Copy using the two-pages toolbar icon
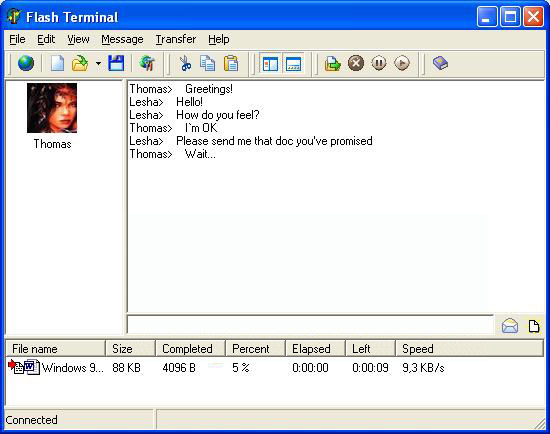Image resolution: width=550 pixels, height=434 pixels. point(208,64)
